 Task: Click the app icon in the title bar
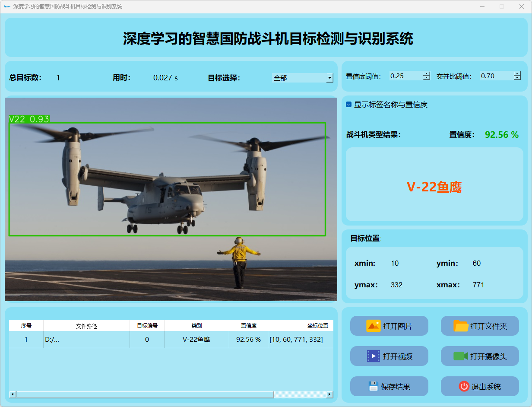click(7, 6)
